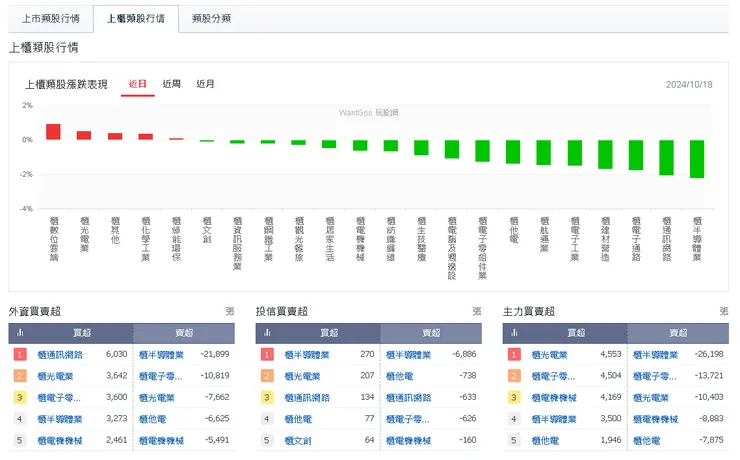The image size is (740, 460).
Task: Open 櫃他電 link in 外資 賣超 list
Action: (152, 419)
